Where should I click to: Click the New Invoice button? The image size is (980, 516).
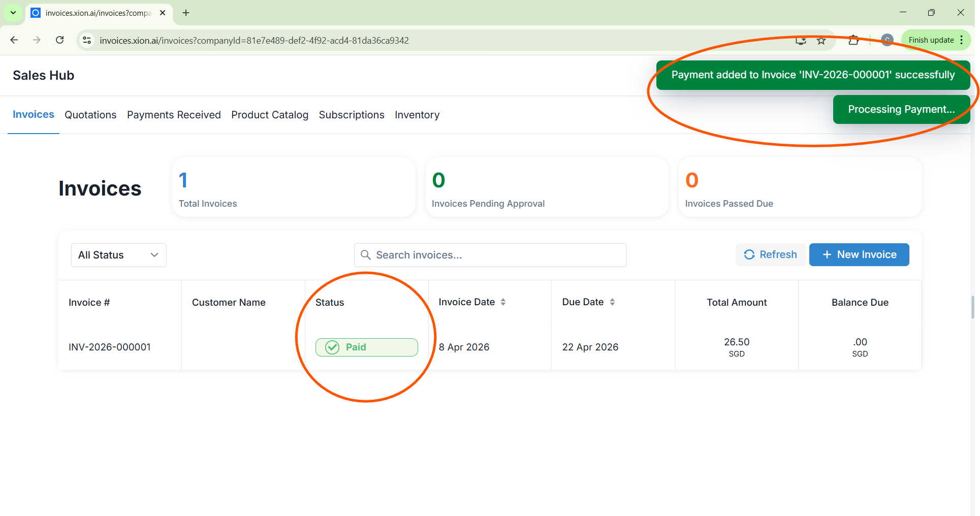[859, 254]
